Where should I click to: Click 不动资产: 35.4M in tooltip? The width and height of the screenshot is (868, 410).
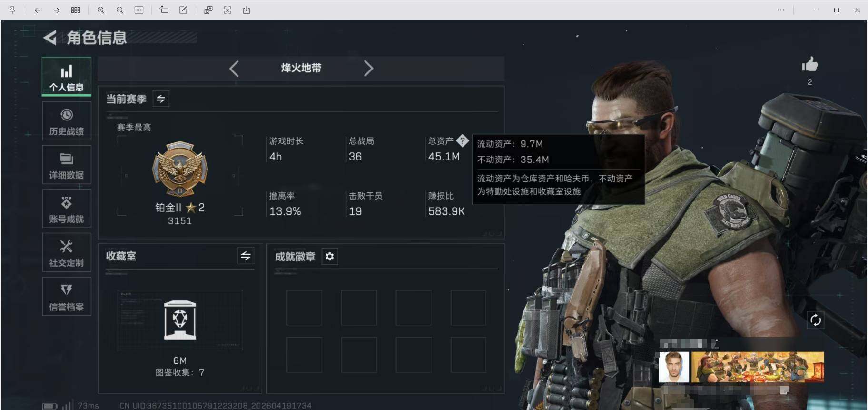513,160
